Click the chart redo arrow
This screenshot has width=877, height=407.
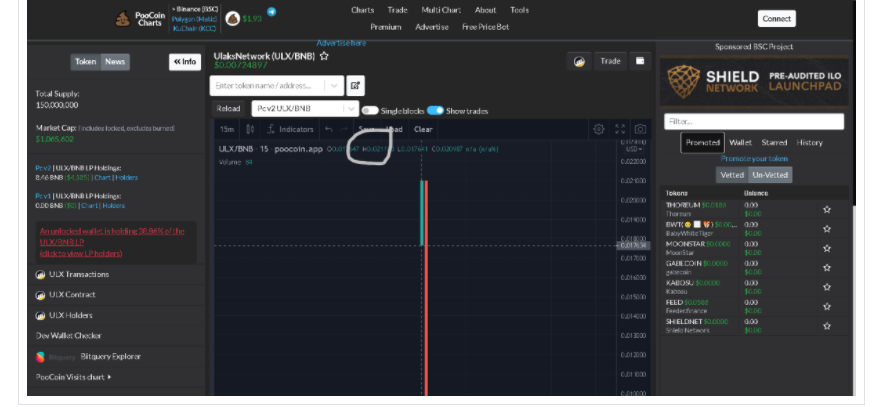[x=344, y=129]
